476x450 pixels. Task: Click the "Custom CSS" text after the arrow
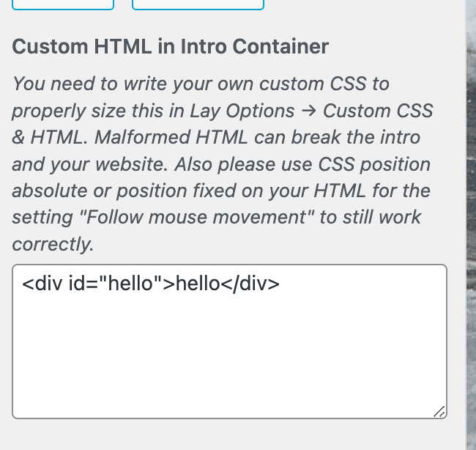coord(378,111)
